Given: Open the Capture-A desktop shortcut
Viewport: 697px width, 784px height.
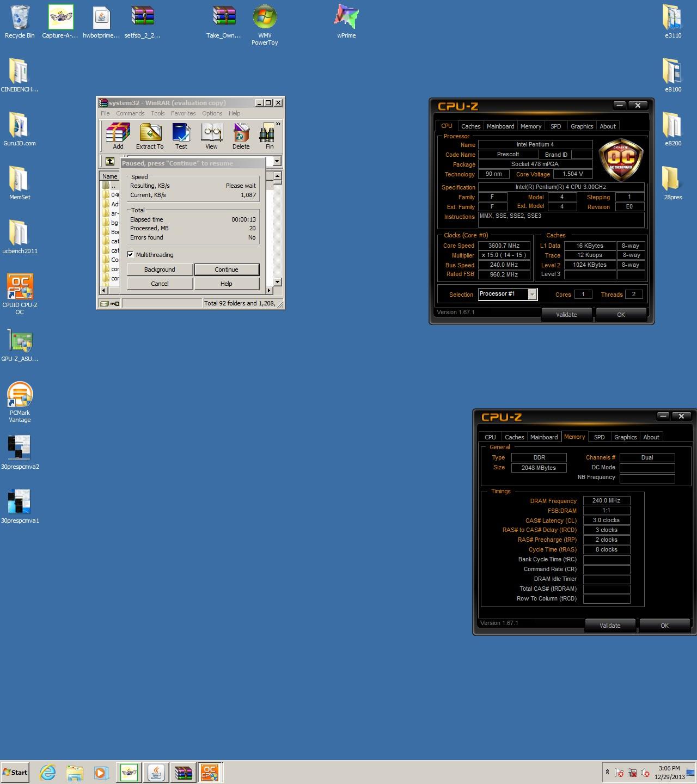Looking at the screenshot, I should click(60, 22).
